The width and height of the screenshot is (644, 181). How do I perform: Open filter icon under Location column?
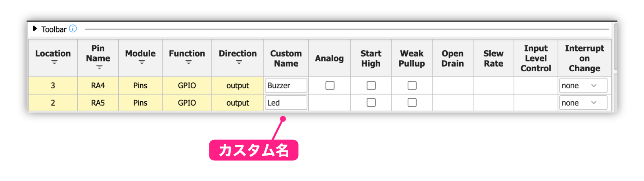(x=54, y=62)
